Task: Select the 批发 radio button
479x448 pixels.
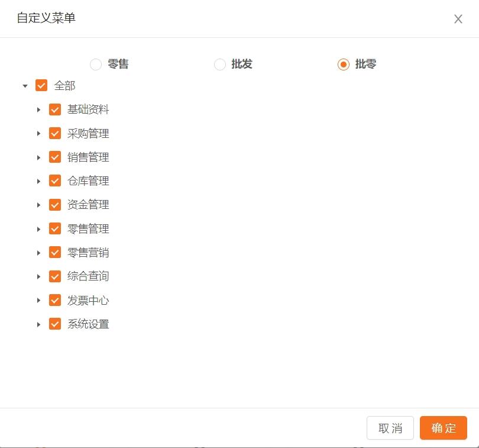Action: click(219, 65)
